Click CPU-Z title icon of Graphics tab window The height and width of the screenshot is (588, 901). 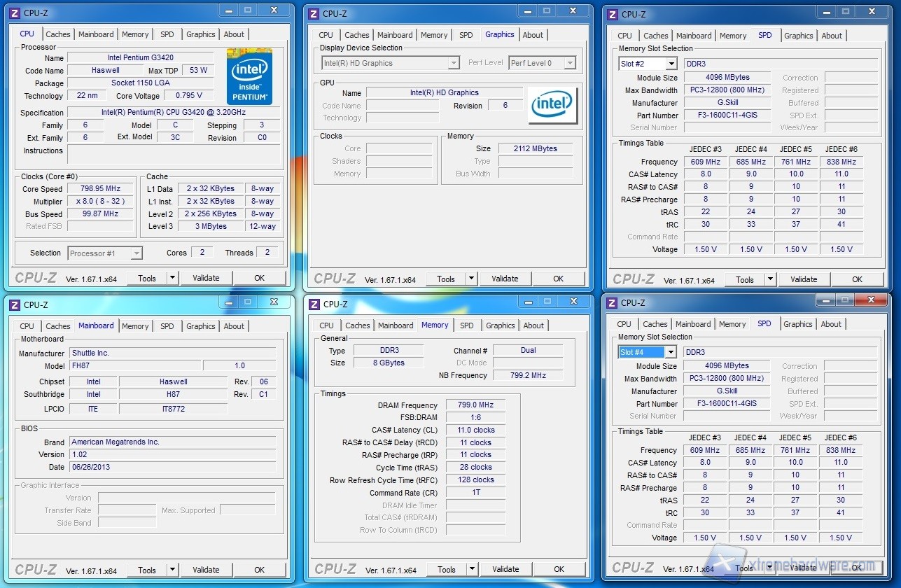(x=314, y=14)
